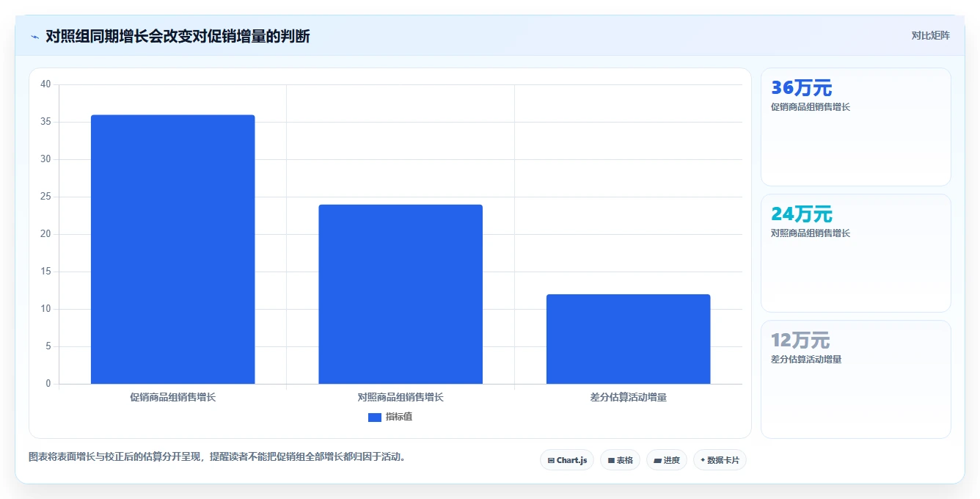The height and width of the screenshot is (499, 980).
Task: Click the y-axis tick label 35
Action: (45, 122)
